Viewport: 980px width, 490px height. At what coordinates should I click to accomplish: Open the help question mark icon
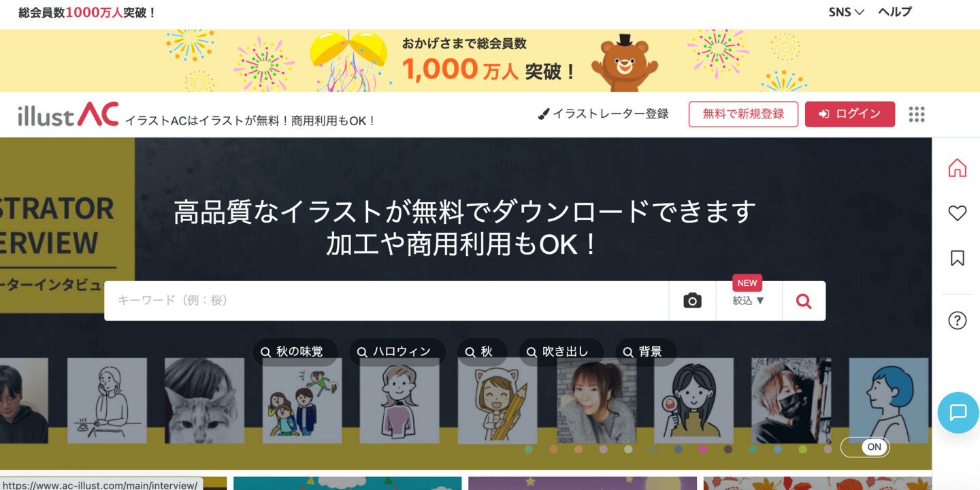coord(957,320)
